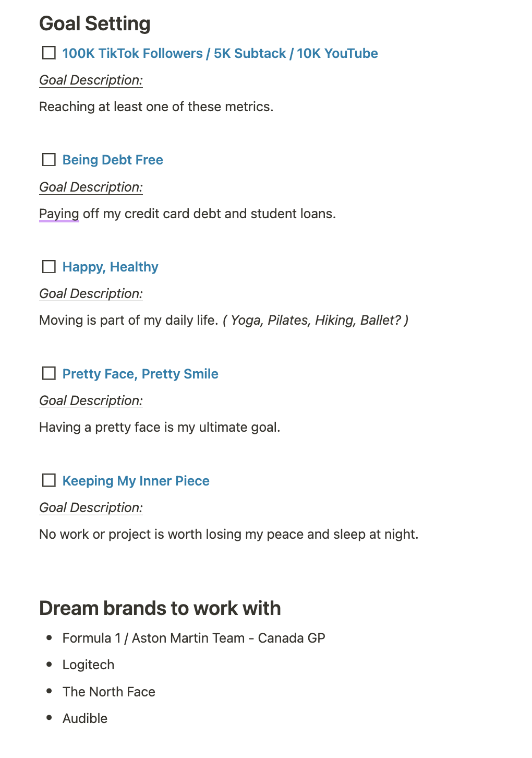This screenshot has height=758, width=532.
Task: Check the 100K TikTok Followers goal checkbox
Action: (x=49, y=53)
